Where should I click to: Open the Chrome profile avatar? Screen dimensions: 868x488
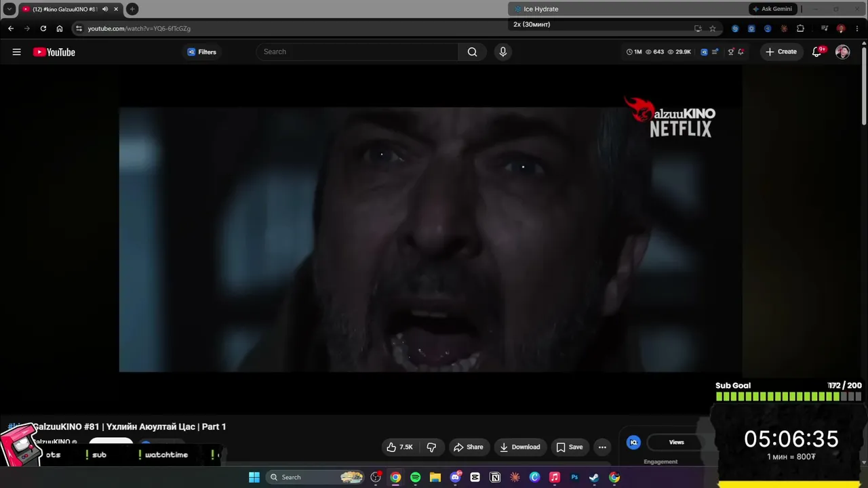841,28
